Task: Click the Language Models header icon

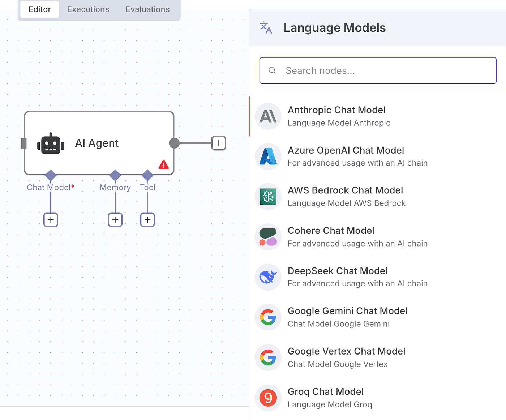Action: [266, 28]
